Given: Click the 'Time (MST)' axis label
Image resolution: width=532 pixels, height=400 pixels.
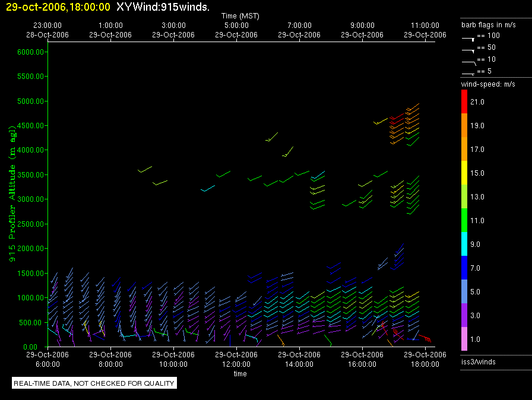Looking at the screenshot, I should (240, 16).
